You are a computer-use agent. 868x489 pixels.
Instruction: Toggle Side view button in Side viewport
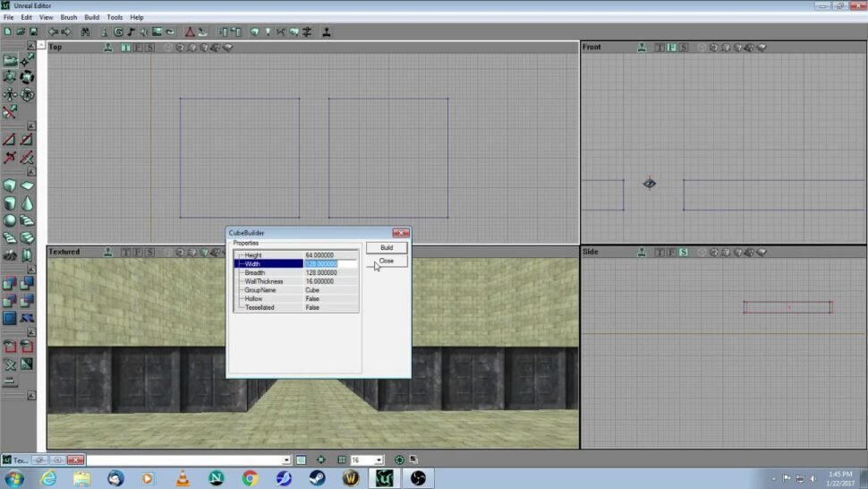point(683,253)
